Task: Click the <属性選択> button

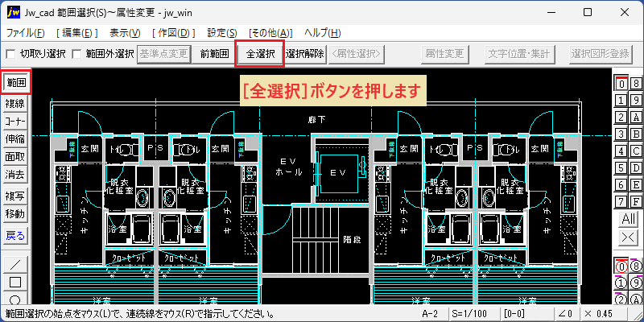Action: coord(356,54)
